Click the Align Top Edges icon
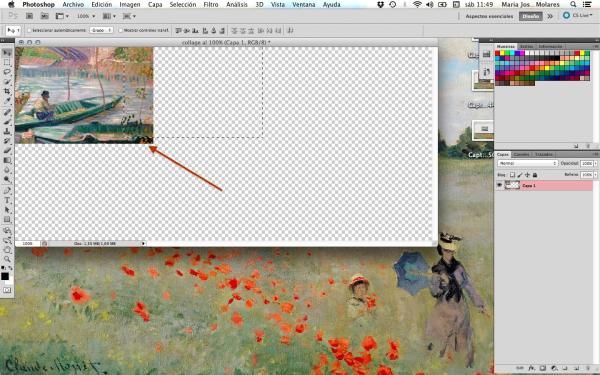 point(179,30)
